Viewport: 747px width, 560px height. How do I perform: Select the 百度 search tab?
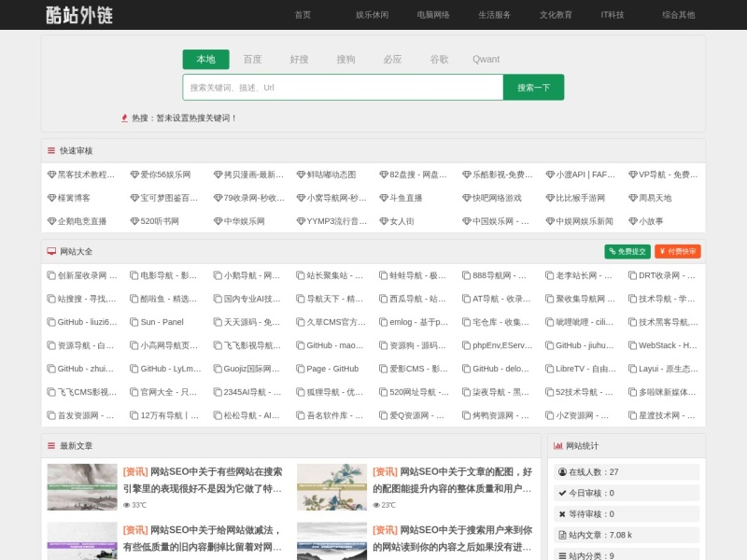(252, 59)
